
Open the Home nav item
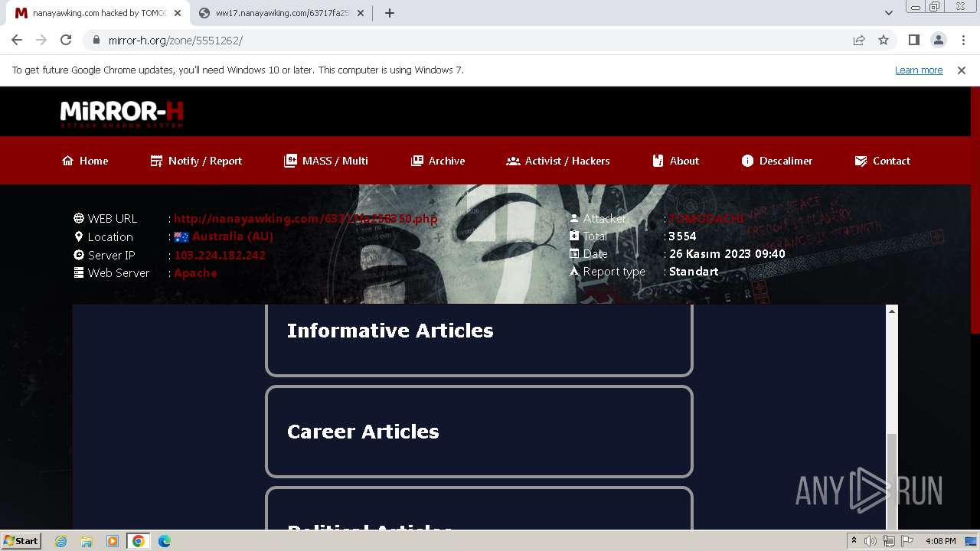tap(85, 161)
